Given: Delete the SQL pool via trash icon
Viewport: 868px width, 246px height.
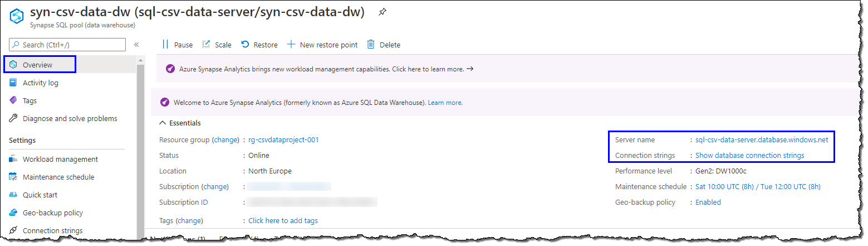Looking at the screenshot, I should pyautogui.click(x=371, y=45).
